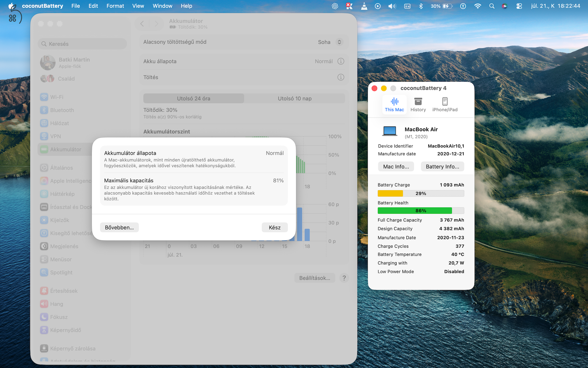Click the VLC cone icon in menu bar
The width and height of the screenshot is (588, 368).
364,6
